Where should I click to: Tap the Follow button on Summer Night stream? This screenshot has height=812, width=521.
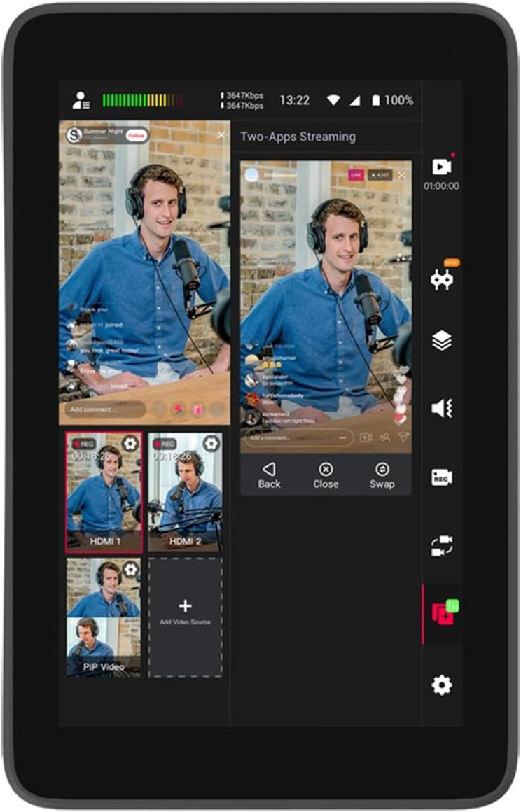(137, 135)
